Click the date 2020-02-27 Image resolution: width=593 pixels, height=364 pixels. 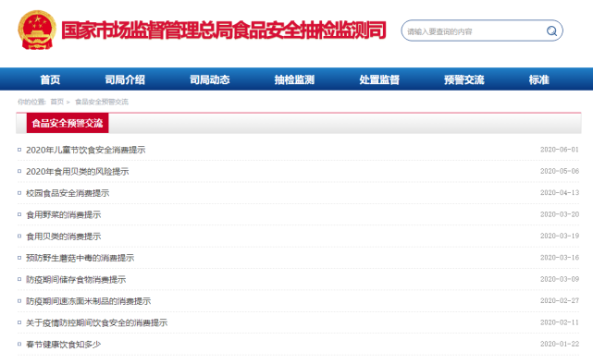pos(560,300)
